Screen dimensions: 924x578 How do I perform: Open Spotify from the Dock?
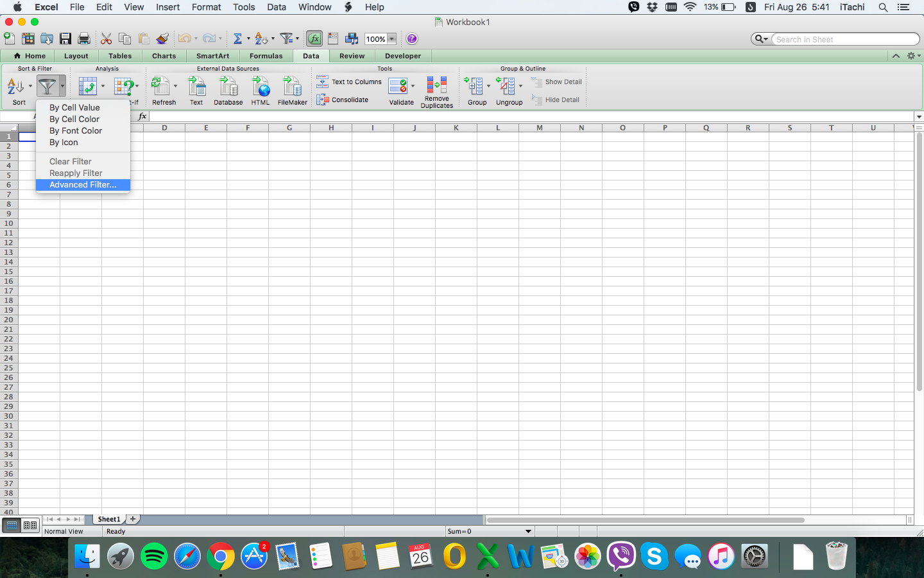(x=154, y=556)
